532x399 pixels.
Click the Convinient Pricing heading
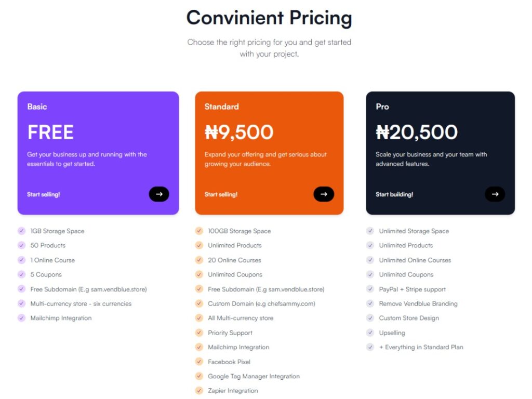coord(269,18)
